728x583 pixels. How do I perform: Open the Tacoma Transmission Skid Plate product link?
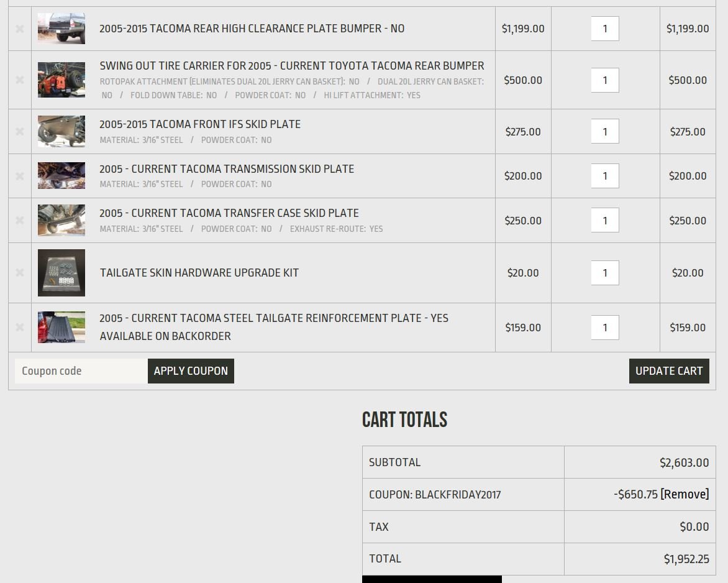(227, 168)
